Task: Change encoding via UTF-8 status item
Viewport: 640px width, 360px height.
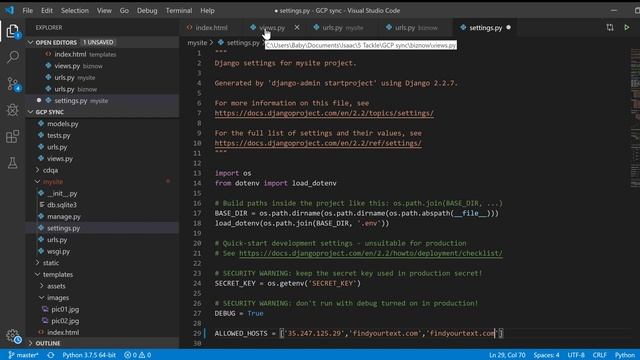Action: (576, 355)
